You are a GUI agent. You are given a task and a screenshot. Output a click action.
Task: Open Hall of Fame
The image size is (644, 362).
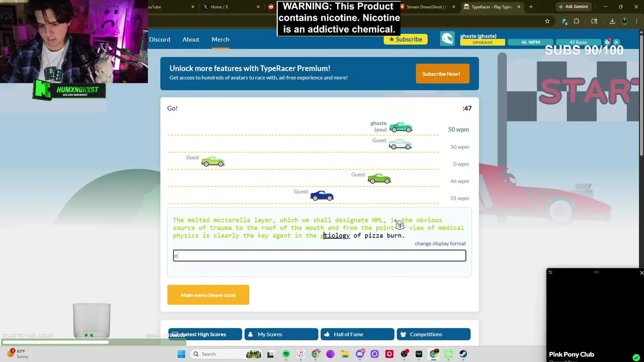357,334
